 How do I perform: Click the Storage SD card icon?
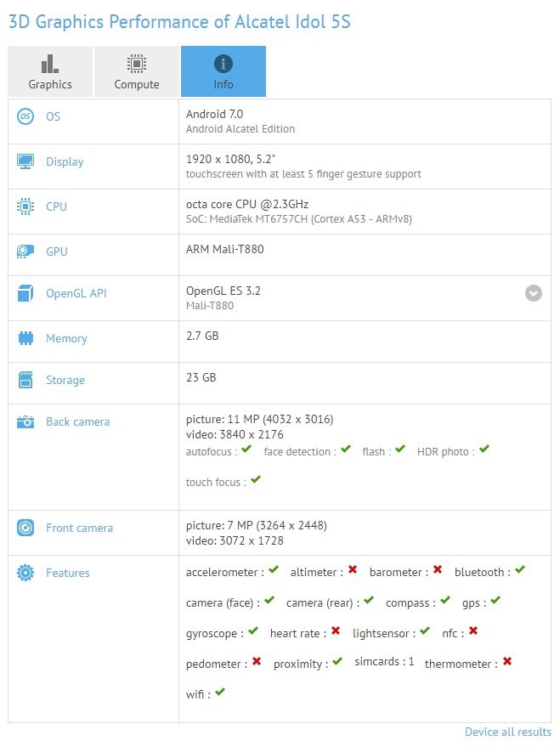point(25,380)
